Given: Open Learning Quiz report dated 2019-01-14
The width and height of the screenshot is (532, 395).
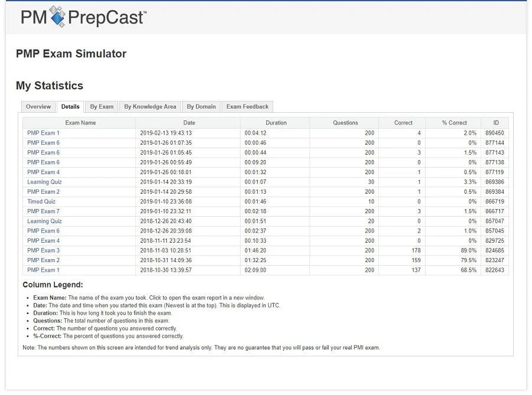Looking at the screenshot, I should (x=44, y=182).
